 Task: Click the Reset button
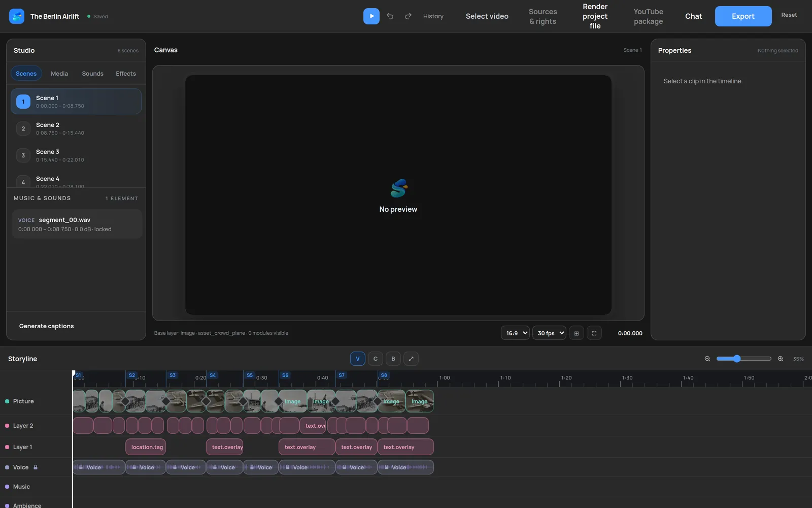click(789, 15)
